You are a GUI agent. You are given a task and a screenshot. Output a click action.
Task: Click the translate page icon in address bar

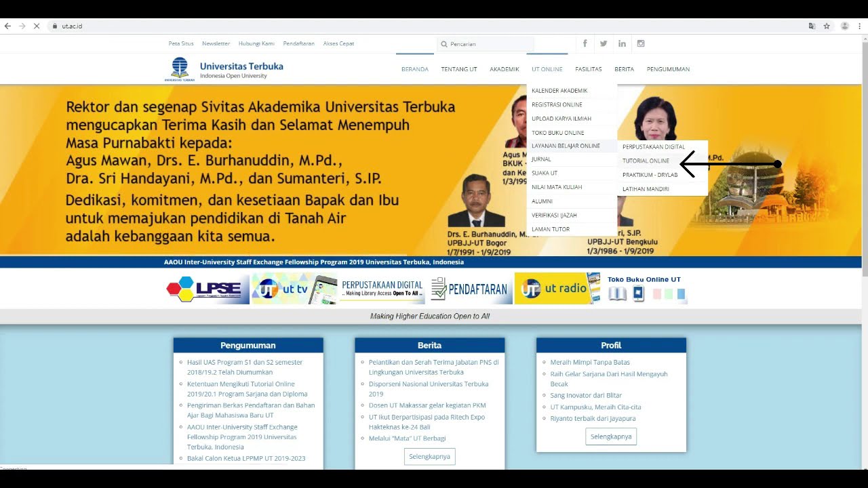(812, 26)
